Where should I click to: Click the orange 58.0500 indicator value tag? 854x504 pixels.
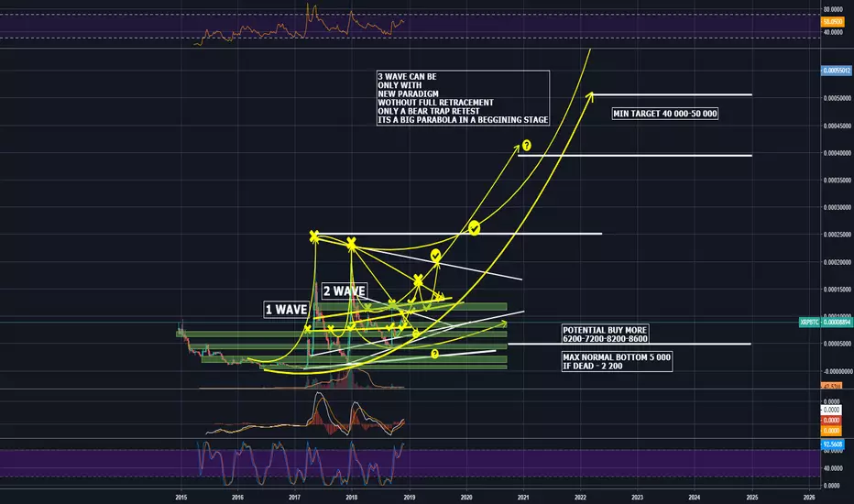point(832,22)
